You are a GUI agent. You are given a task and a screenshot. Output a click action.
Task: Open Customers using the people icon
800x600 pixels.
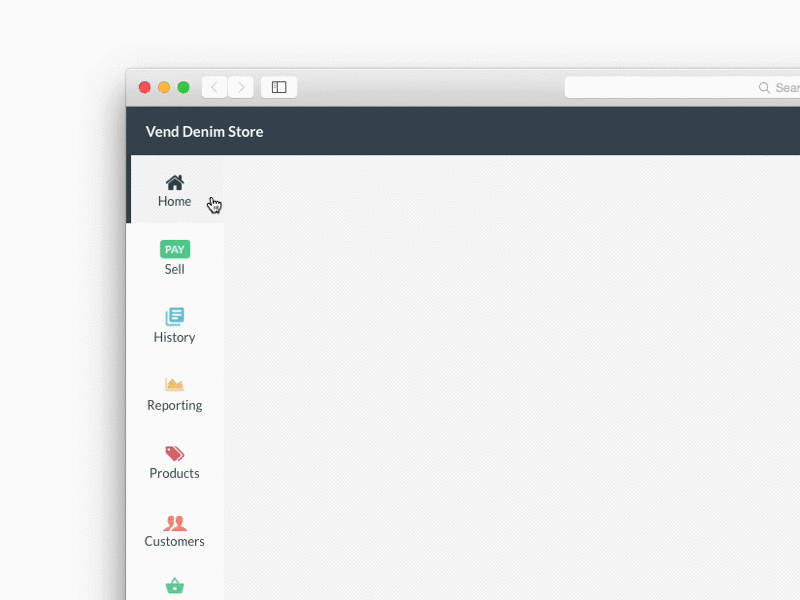tap(174, 521)
